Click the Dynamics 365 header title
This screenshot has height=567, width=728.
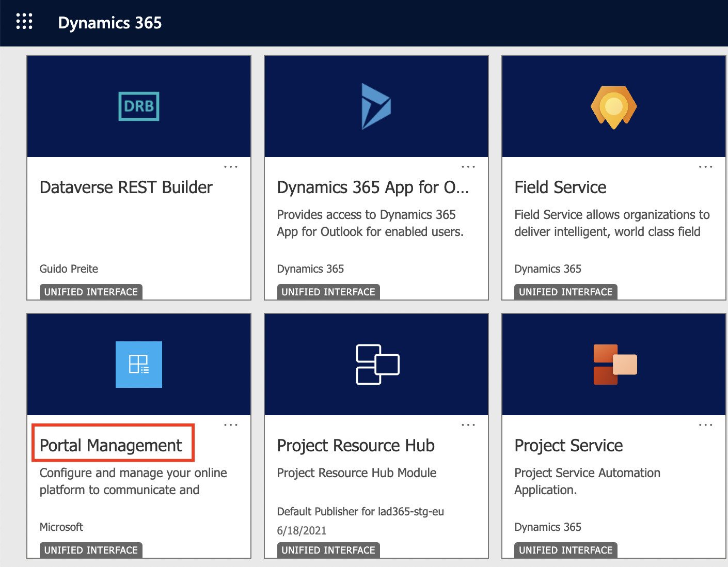[110, 23]
